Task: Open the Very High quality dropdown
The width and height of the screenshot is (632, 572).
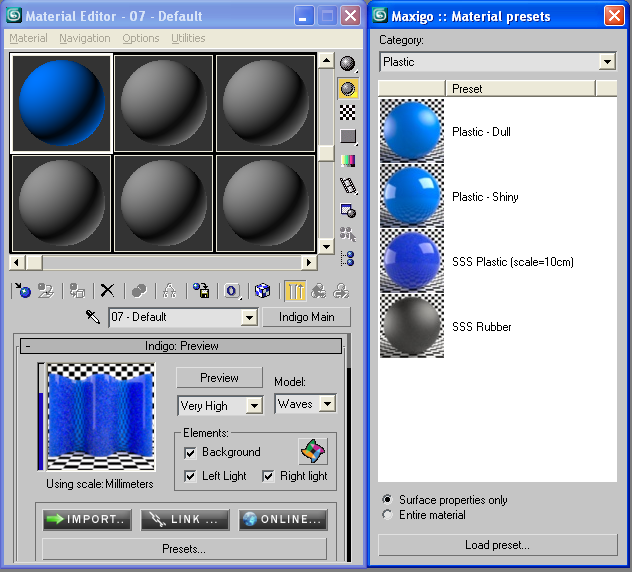Action: 254,406
